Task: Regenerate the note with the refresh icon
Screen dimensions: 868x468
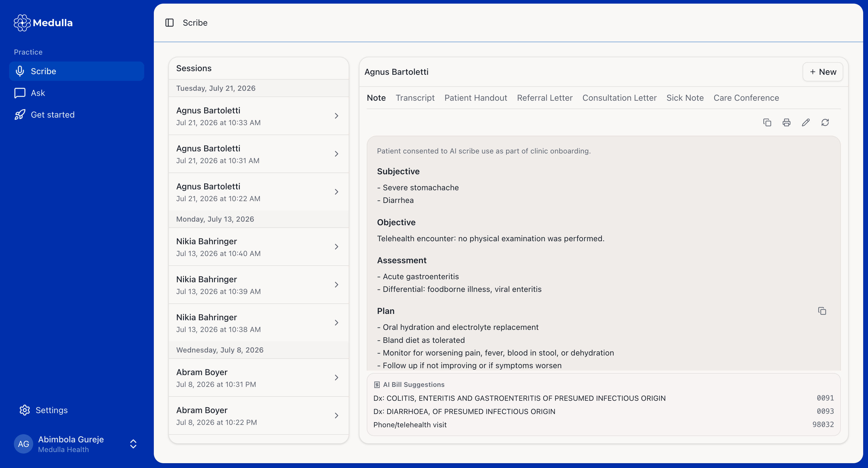Action: click(825, 122)
